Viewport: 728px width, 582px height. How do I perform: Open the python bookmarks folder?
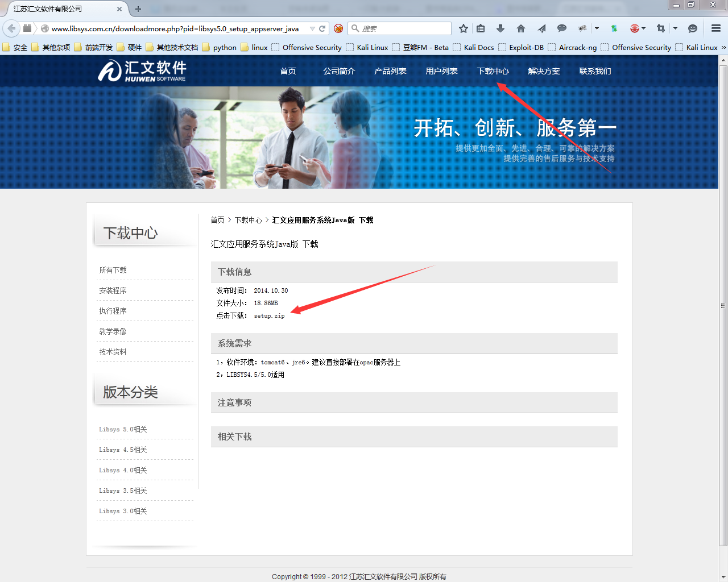click(x=219, y=48)
